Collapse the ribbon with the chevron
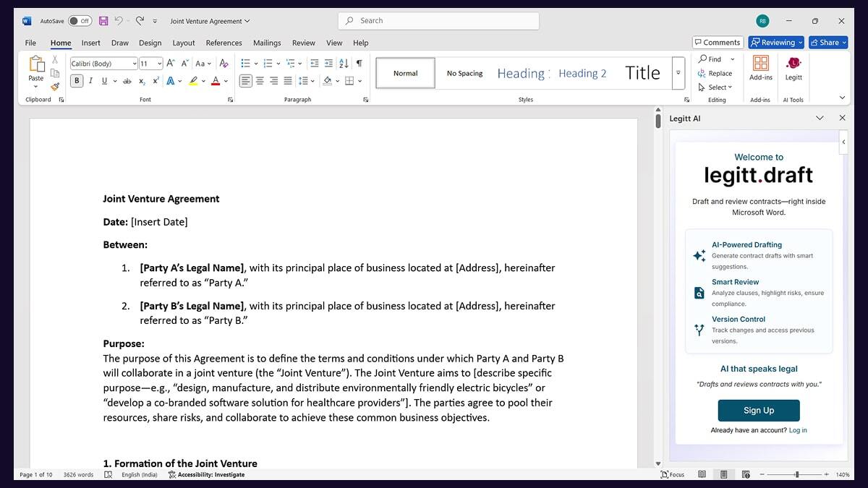 [842, 98]
